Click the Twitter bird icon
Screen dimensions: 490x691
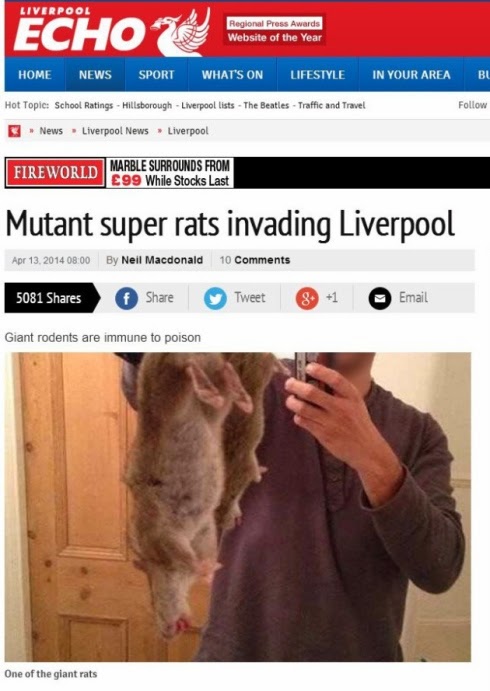tap(215, 298)
